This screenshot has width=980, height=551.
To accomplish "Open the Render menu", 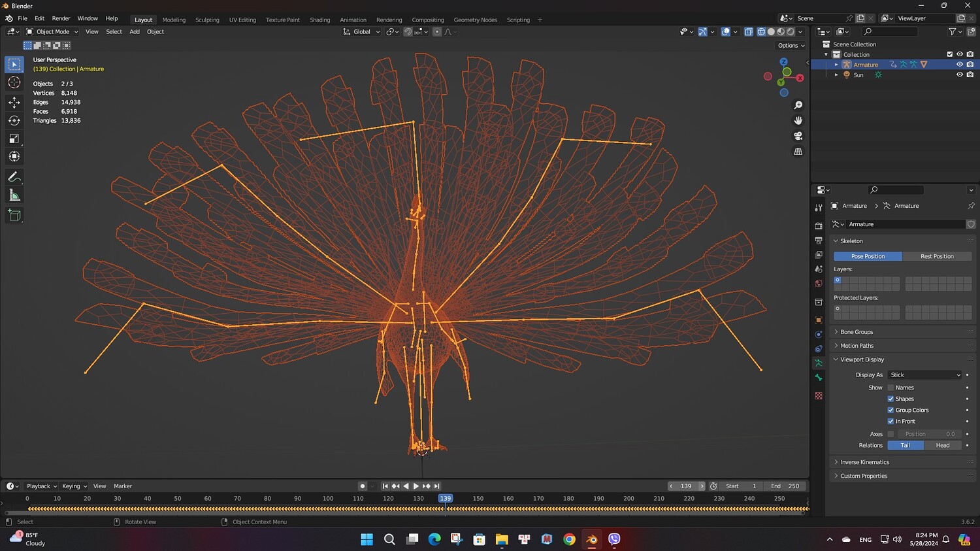I will click(61, 18).
